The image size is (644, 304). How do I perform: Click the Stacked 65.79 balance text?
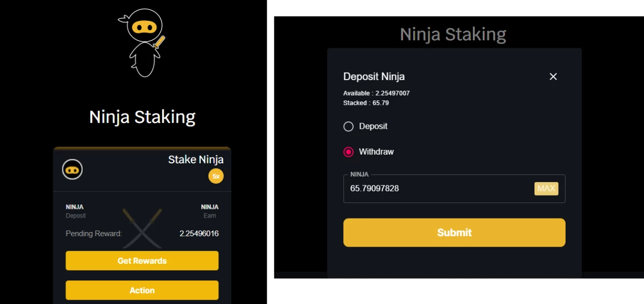pyautogui.click(x=366, y=103)
